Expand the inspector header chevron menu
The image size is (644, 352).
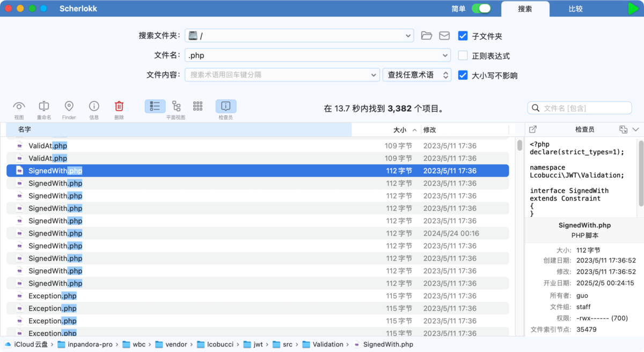click(636, 129)
